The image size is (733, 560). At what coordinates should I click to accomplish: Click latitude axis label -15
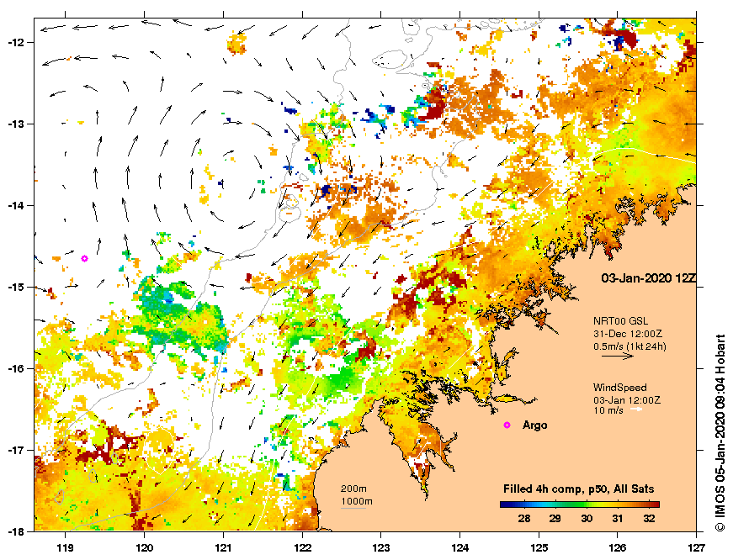point(15,288)
